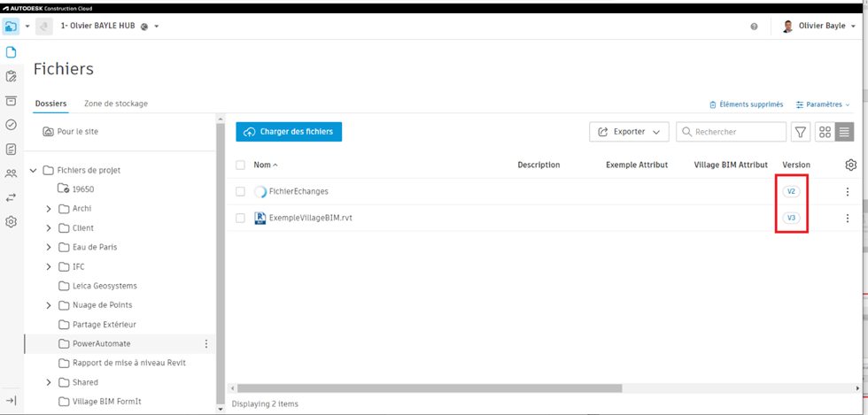Click the Description column header
Screen dimensions: 868x415
click(x=539, y=165)
